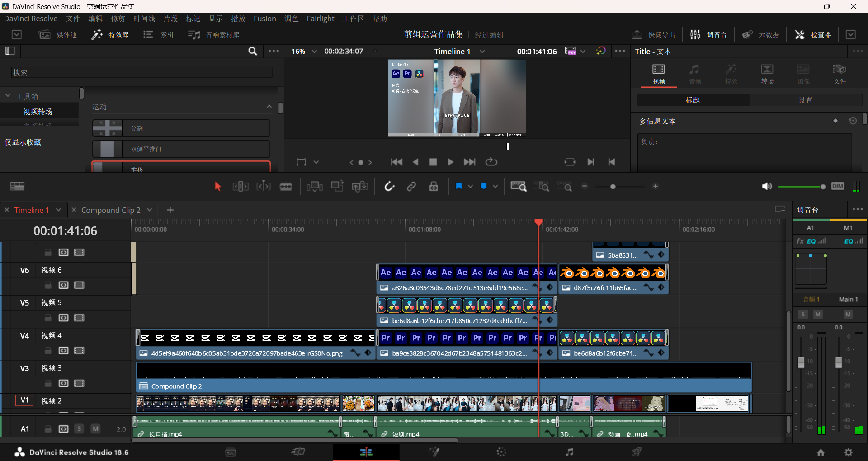Open the 设置 tab in inspector

[x=805, y=100]
